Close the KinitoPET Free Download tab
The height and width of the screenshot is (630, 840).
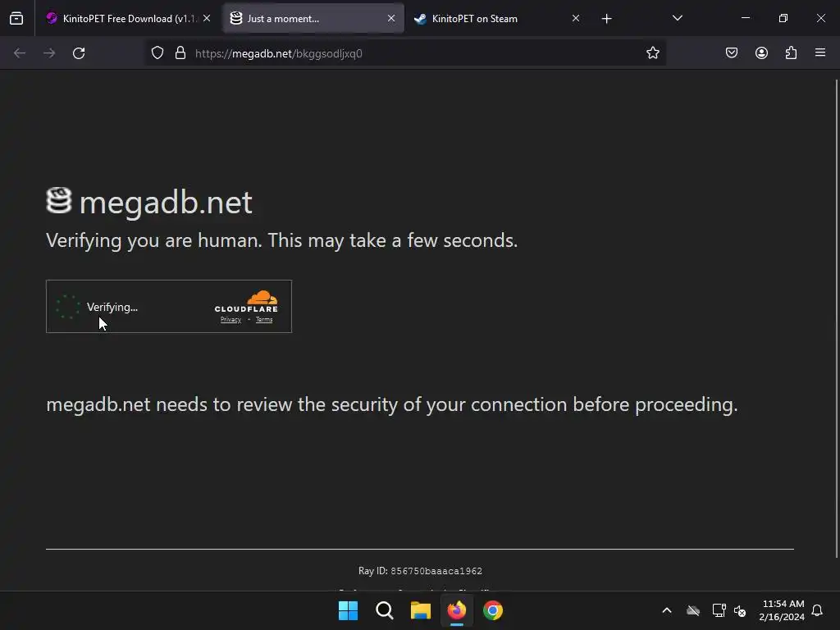click(207, 18)
